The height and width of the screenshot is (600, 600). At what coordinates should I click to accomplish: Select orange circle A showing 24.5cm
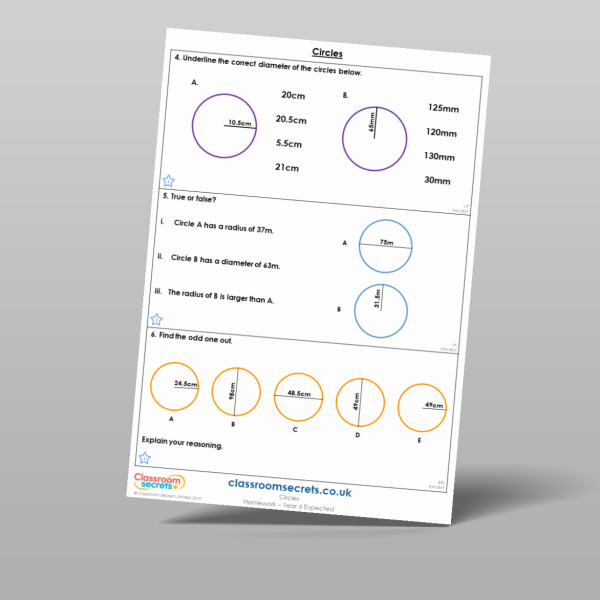177,386
